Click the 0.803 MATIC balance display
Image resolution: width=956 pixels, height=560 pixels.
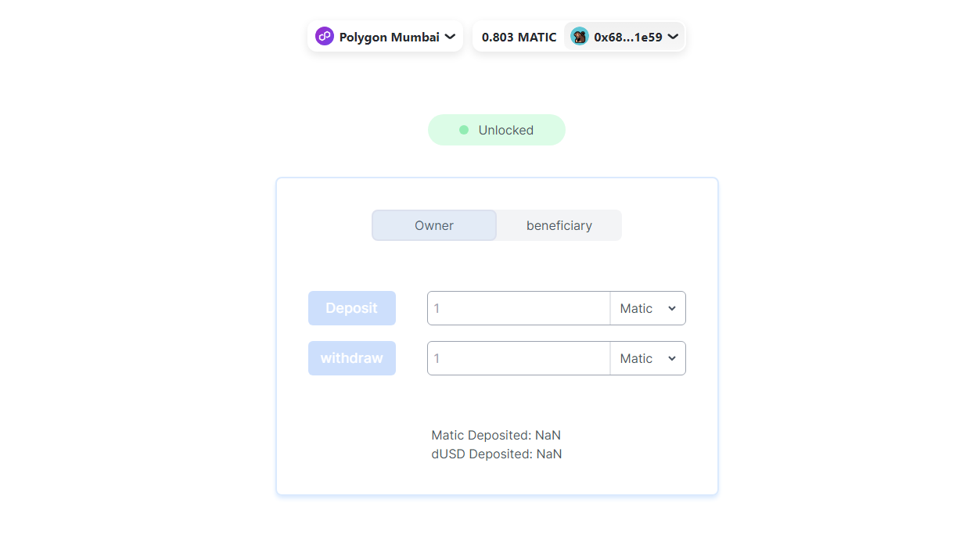[518, 36]
